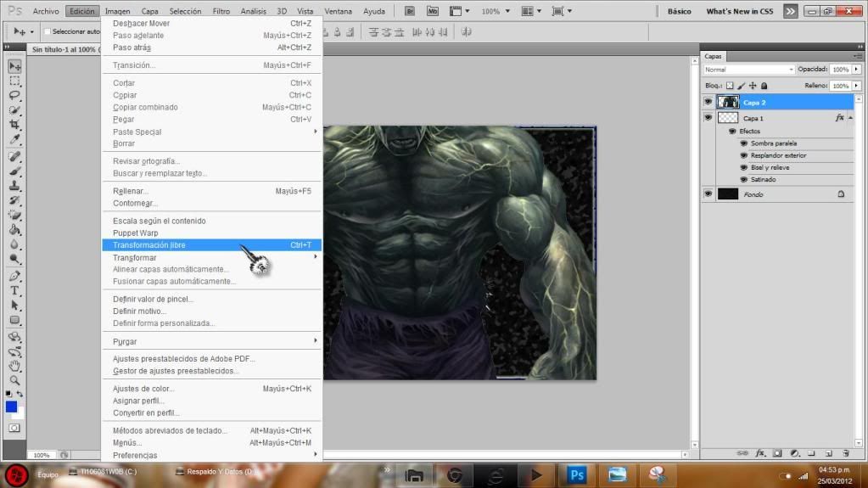Select the Eraser tool
Viewport: 868px width, 488px height.
pyautogui.click(x=15, y=215)
